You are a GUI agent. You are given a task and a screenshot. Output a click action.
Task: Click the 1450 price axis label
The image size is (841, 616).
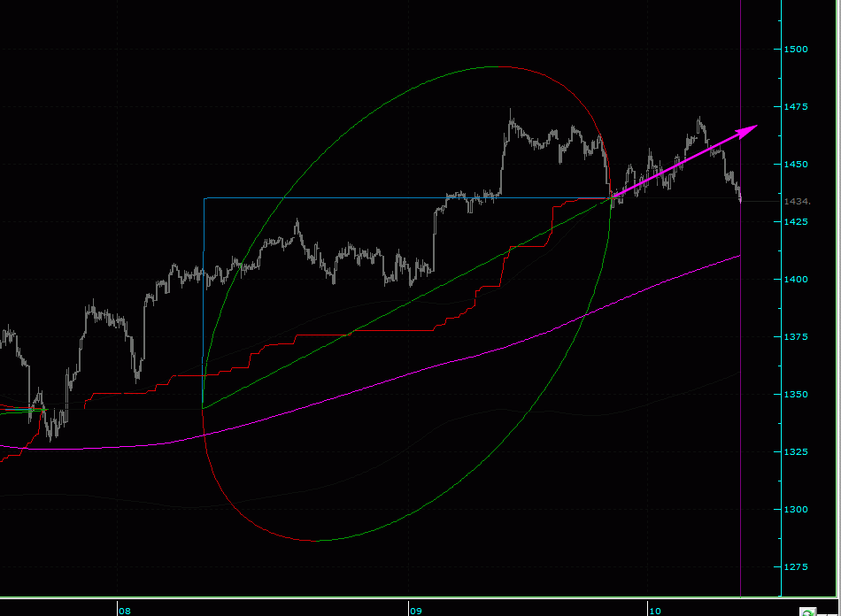[796, 164]
